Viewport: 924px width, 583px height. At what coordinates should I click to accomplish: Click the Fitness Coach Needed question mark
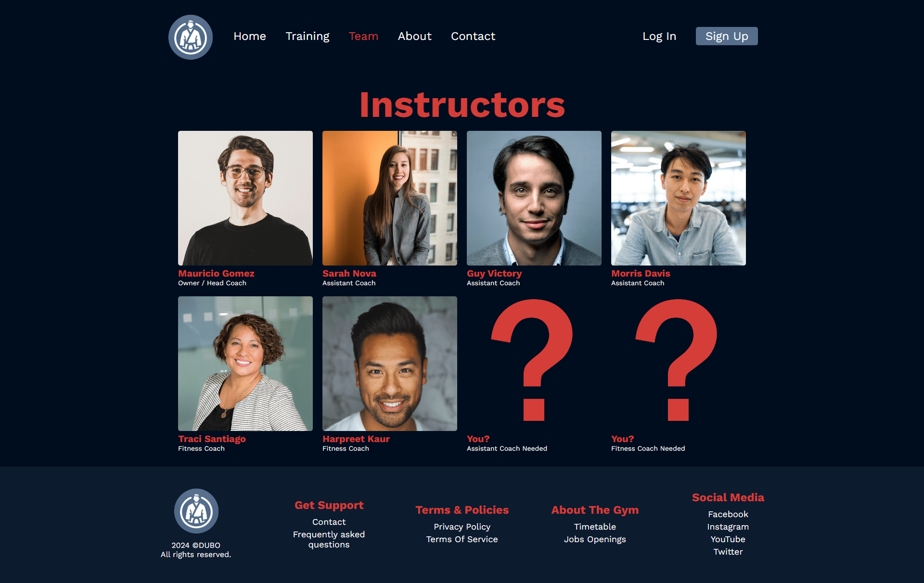click(x=677, y=360)
